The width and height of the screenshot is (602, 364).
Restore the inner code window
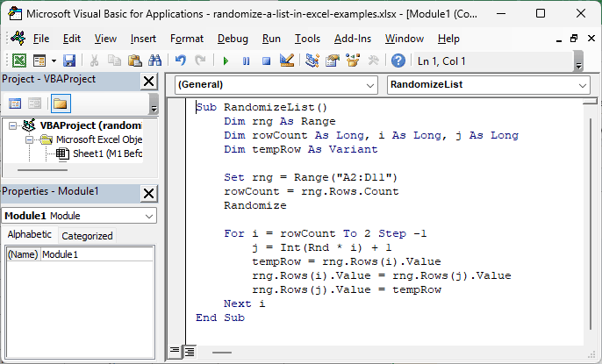click(x=574, y=39)
